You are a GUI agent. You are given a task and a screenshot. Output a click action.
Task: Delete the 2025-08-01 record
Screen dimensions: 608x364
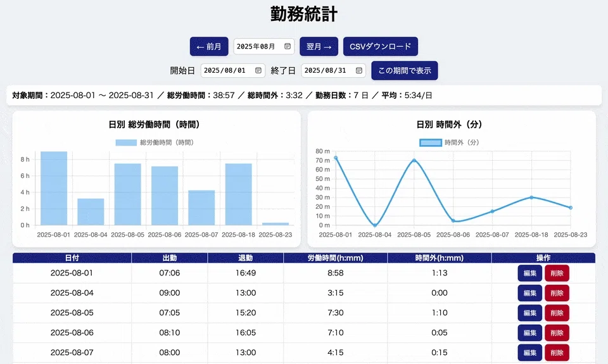[x=557, y=273]
